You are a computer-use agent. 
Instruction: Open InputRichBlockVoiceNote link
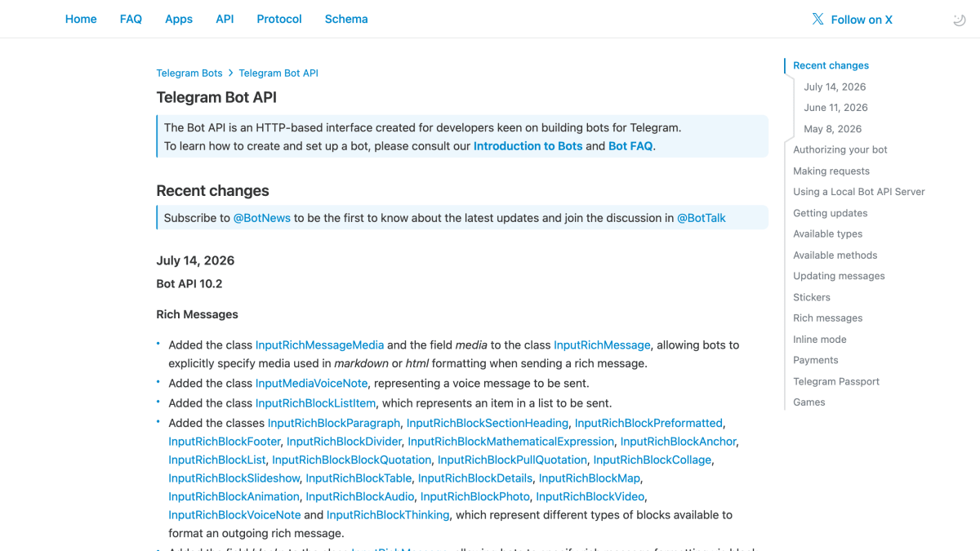tap(234, 515)
